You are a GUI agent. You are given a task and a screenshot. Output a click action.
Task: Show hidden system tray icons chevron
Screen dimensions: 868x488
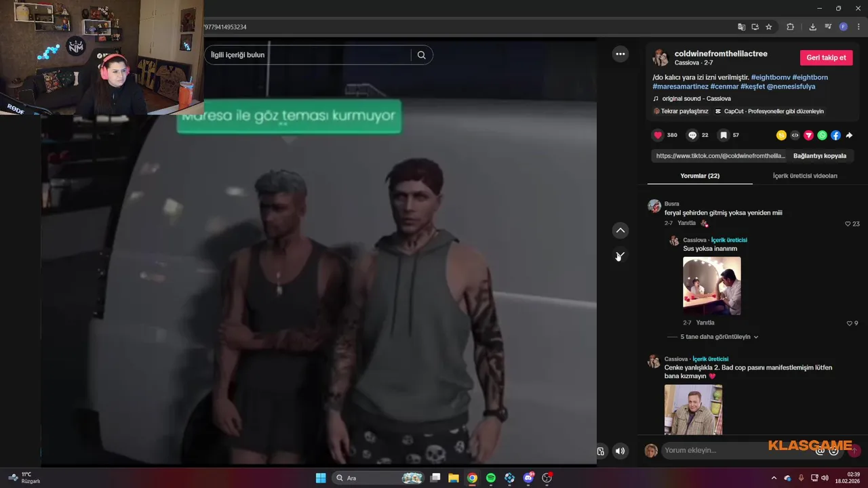tap(774, 478)
